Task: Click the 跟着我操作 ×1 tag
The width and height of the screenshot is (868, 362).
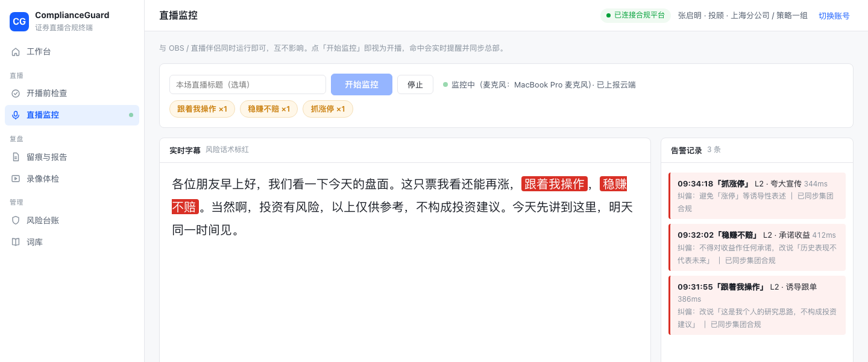Action: point(202,109)
